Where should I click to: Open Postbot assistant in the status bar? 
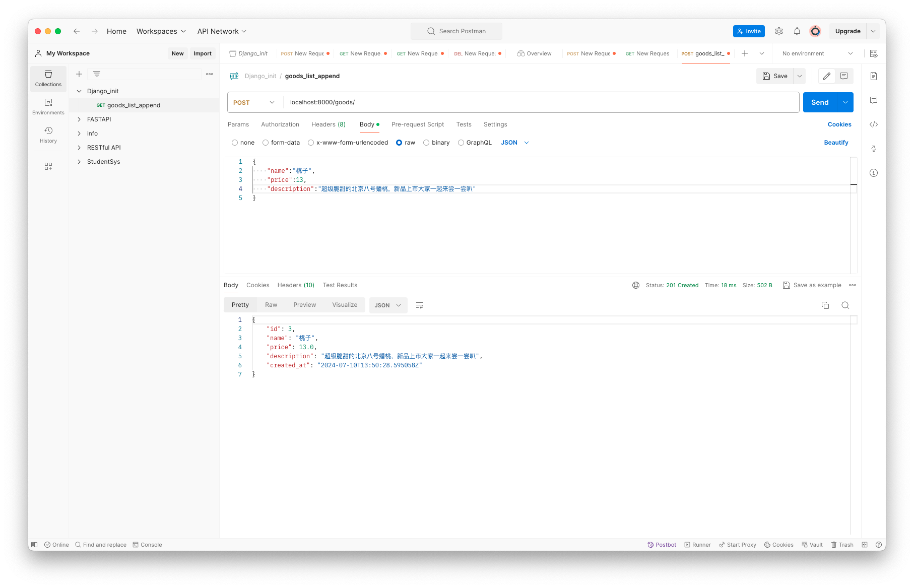pos(662,545)
